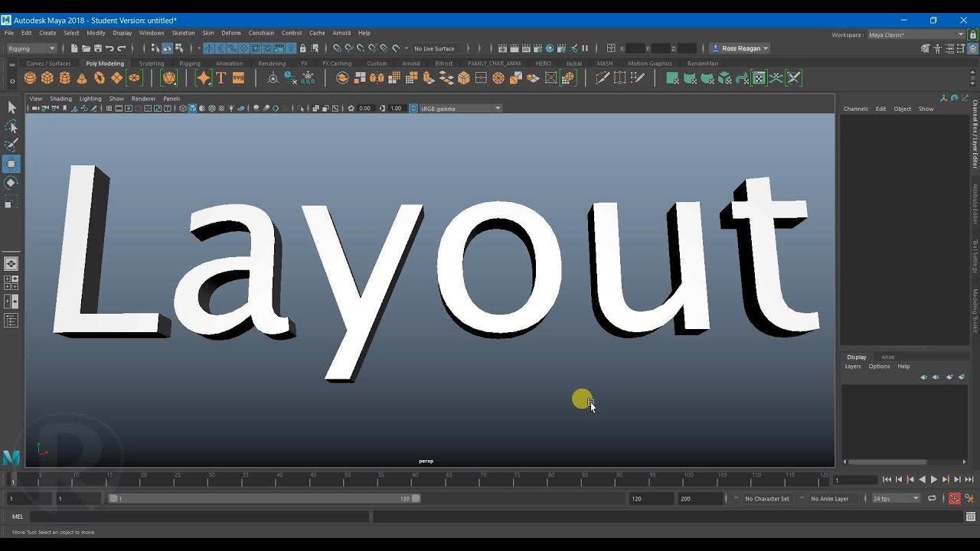Open the shelf options gear menu
Image resolution: width=980 pixels, height=551 pixels.
point(12,80)
